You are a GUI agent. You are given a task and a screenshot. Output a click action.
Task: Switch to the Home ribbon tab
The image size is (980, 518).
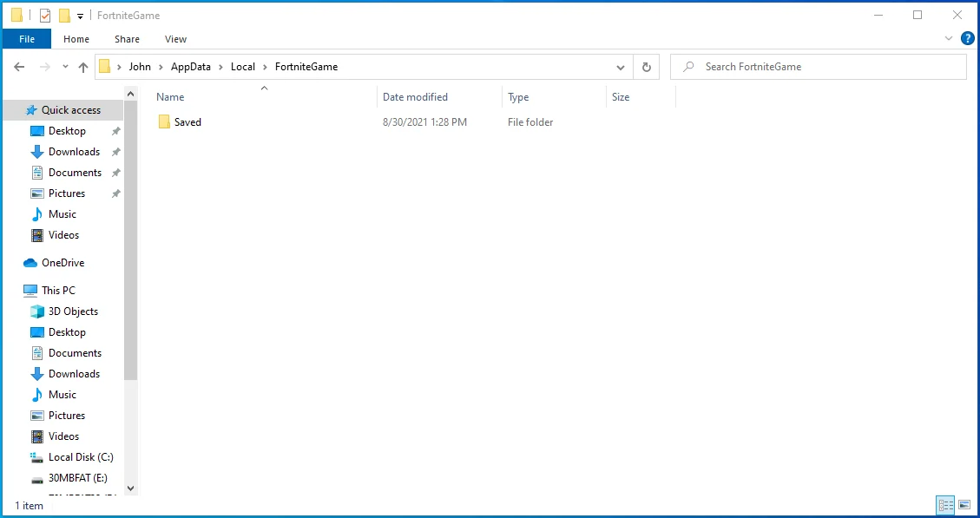coord(76,39)
